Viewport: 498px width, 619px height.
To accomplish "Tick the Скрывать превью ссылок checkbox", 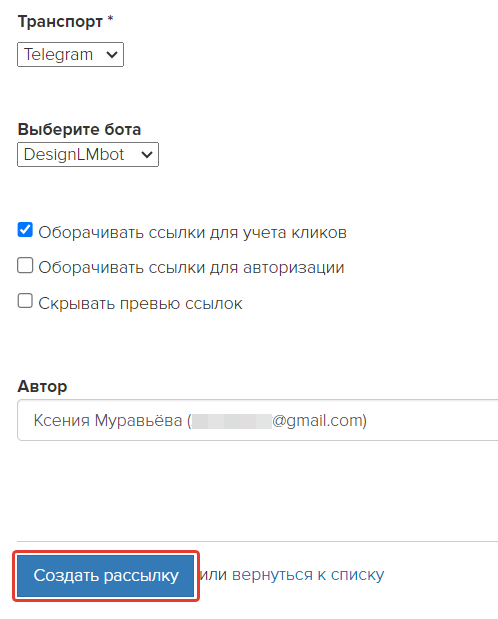I will (x=25, y=301).
